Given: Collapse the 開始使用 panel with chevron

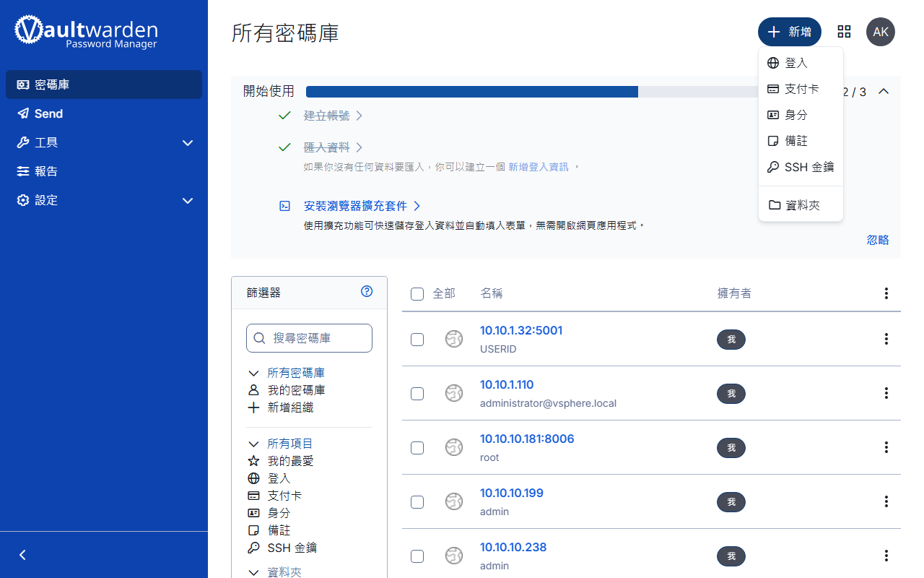Looking at the screenshot, I should 883,92.
